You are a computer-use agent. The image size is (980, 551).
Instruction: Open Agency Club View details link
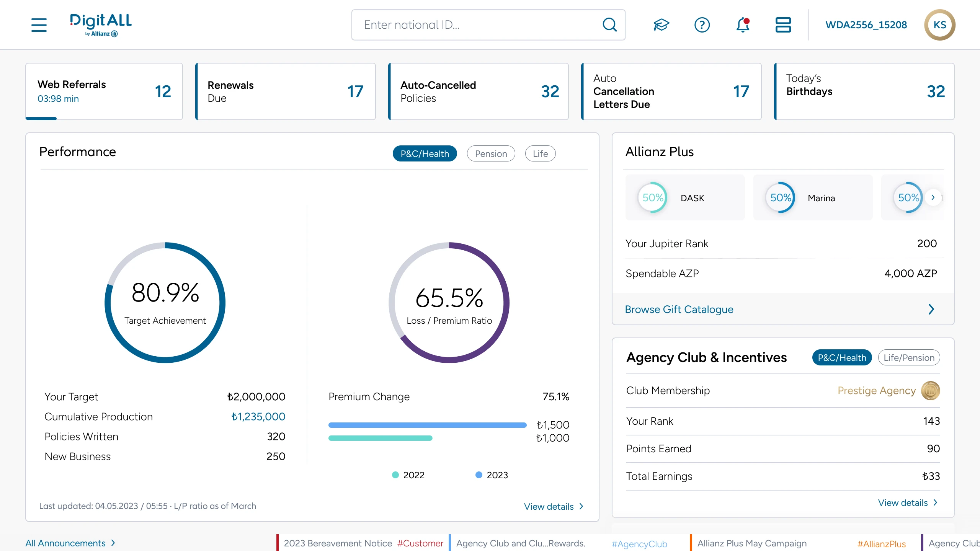tap(903, 502)
